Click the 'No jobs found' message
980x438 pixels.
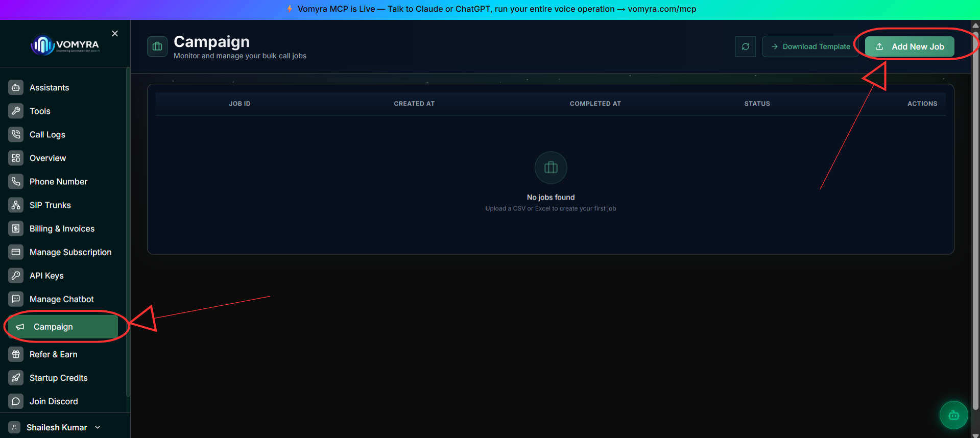(551, 197)
